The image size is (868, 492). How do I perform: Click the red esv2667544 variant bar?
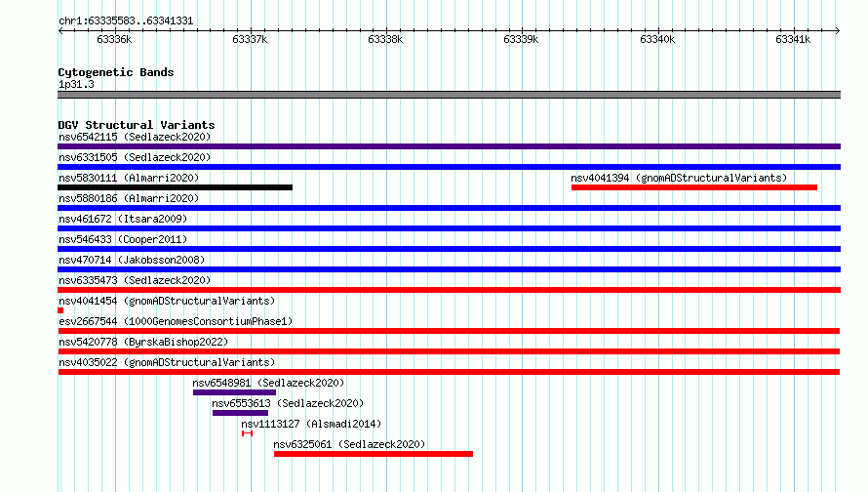[x=449, y=331]
